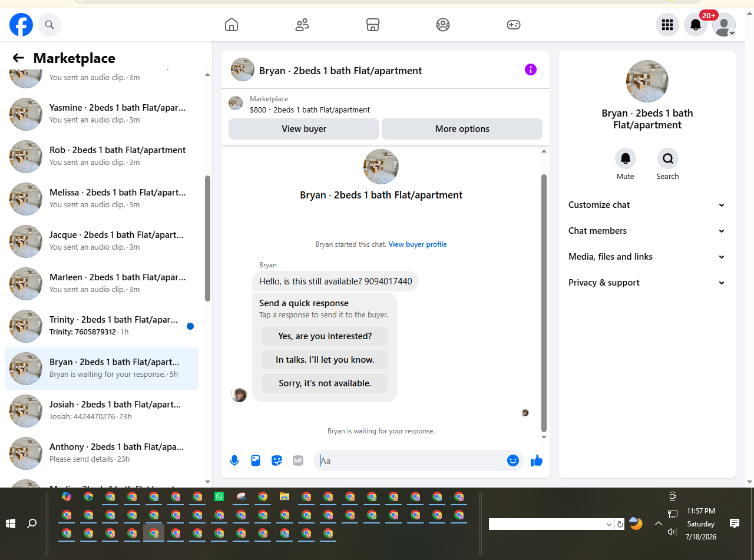This screenshot has height=560, width=754.
Task: Send quick response "Sorry, it's not available."
Action: (x=325, y=383)
